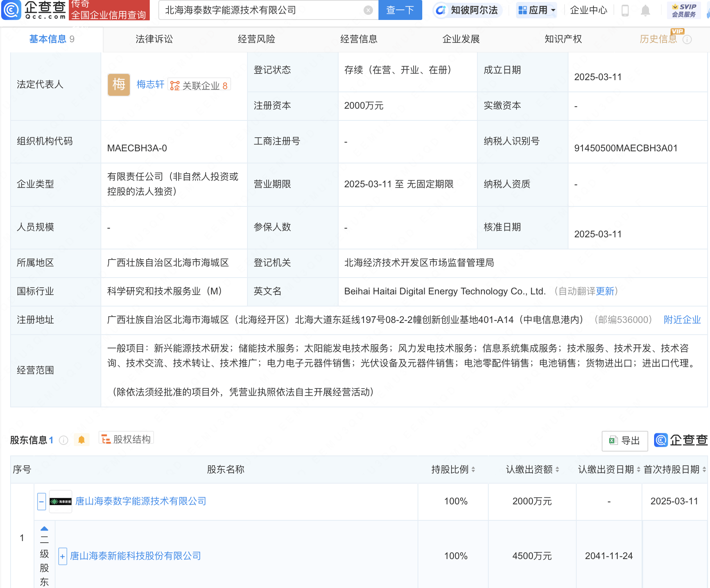Click 唐山海泰 shareholder company logo thumbnail
This screenshot has width=710, height=588.
[61, 501]
